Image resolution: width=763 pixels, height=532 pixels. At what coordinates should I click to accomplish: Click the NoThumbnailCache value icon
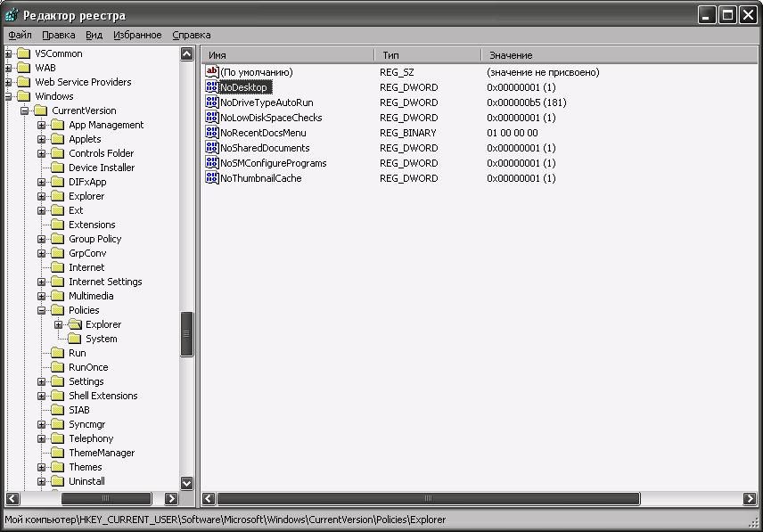pos(211,177)
